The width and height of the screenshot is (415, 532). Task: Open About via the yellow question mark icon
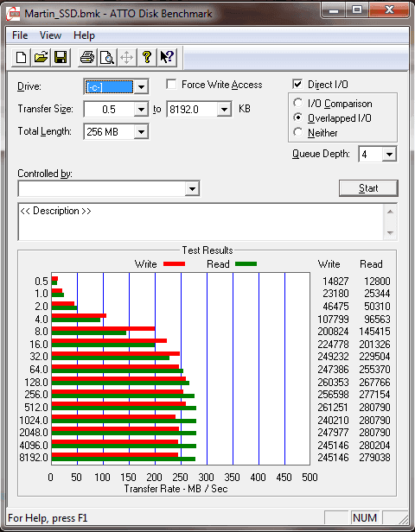(147, 57)
